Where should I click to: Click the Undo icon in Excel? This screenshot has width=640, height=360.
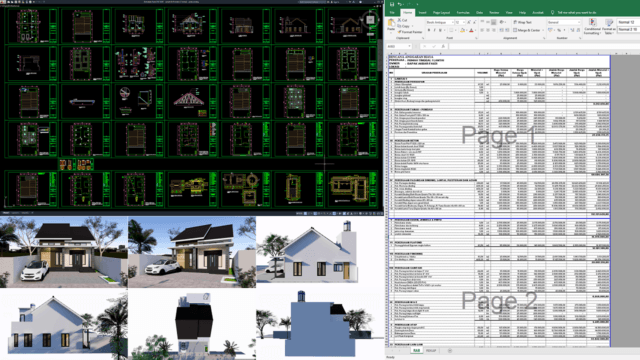pyautogui.click(x=400, y=4)
